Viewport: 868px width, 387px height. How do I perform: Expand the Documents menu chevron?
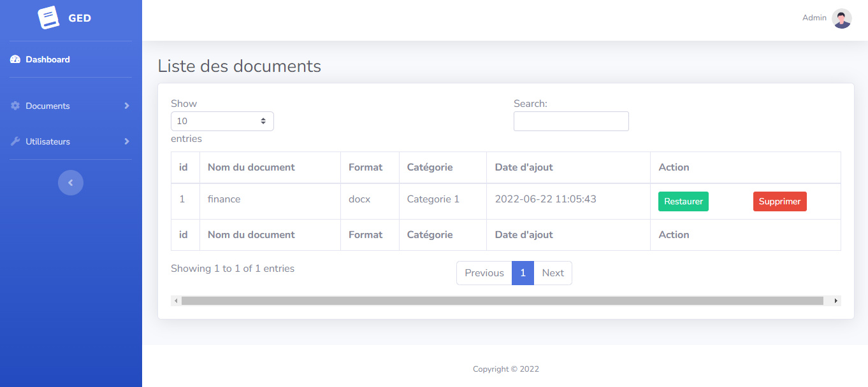[127, 106]
